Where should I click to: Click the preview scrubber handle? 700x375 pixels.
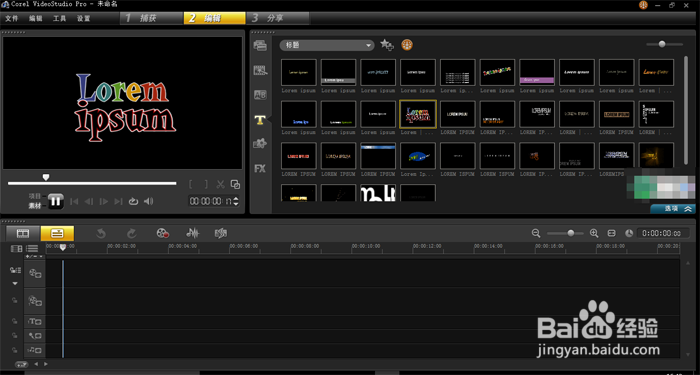pyautogui.click(x=46, y=177)
